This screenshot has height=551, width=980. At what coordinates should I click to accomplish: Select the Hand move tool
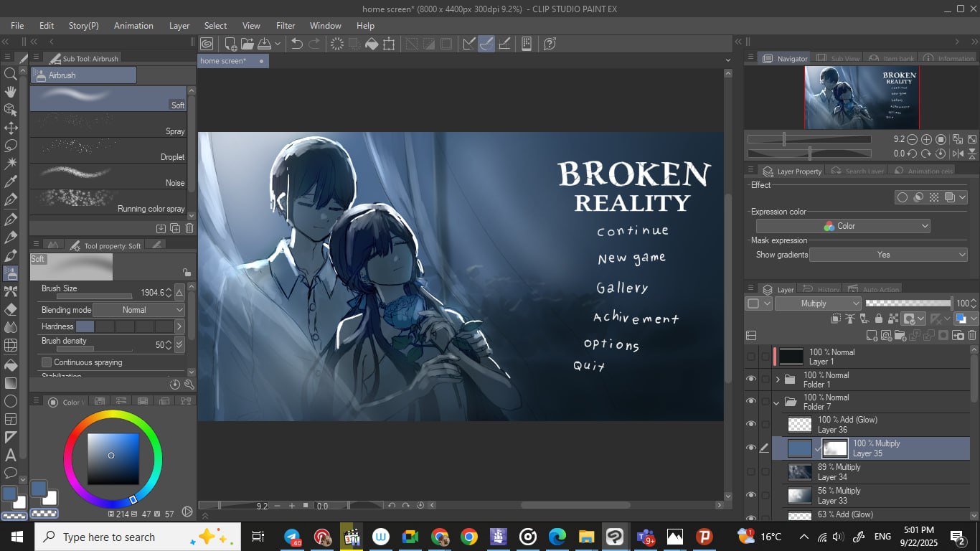pyautogui.click(x=11, y=92)
